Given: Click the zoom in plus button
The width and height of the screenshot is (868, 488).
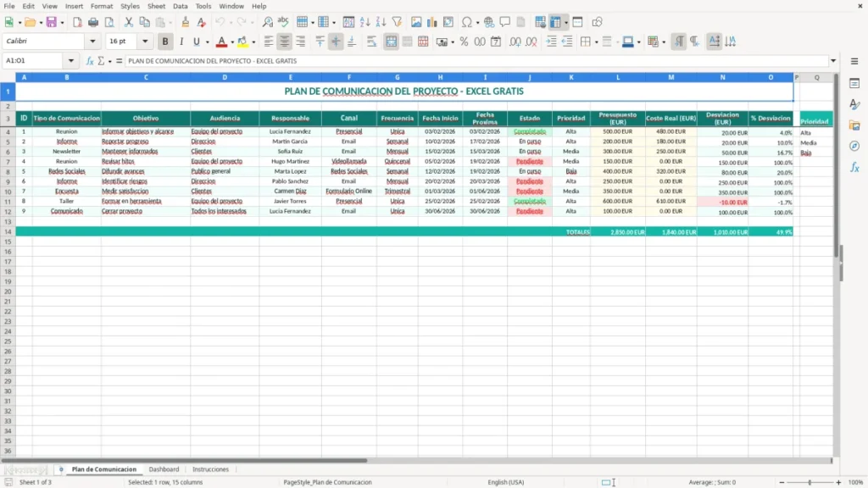Looking at the screenshot, I should 838,482.
